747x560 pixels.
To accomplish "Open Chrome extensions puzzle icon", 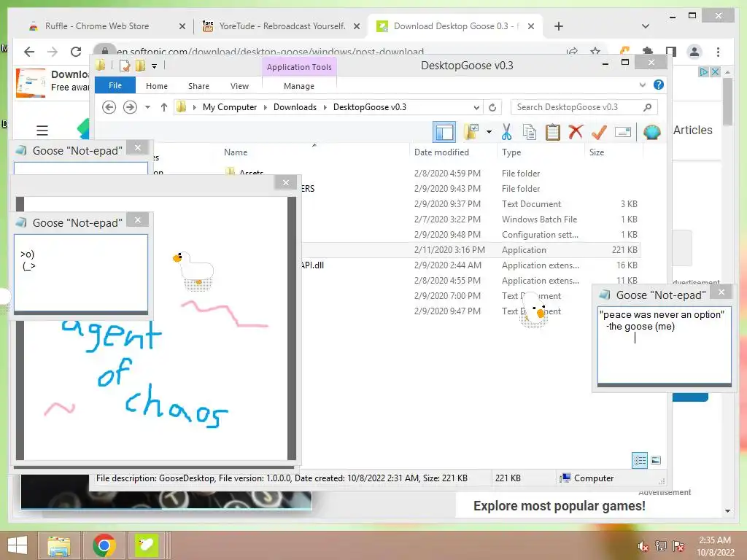I will point(648,52).
